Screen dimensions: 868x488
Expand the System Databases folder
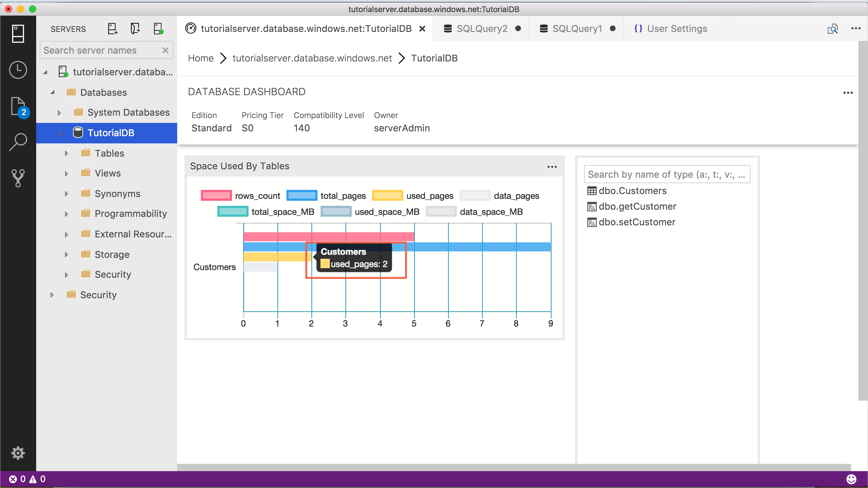click(x=59, y=113)
